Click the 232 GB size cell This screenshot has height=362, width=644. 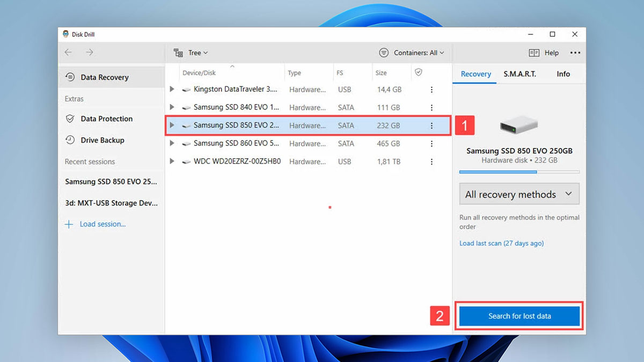tap(389, 125)
